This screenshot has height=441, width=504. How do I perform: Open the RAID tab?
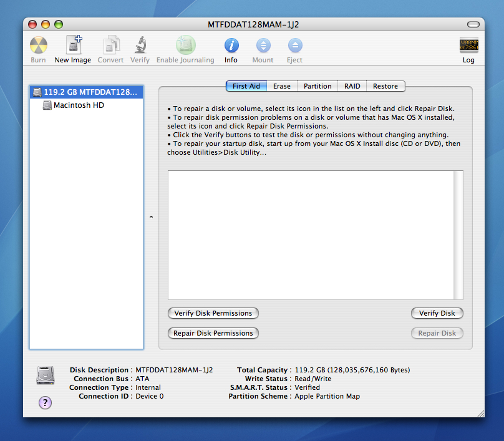point(352,86)
